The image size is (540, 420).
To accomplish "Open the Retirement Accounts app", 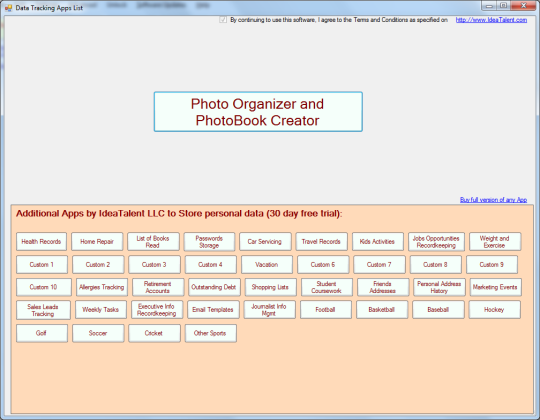I will tap(158, 287).
